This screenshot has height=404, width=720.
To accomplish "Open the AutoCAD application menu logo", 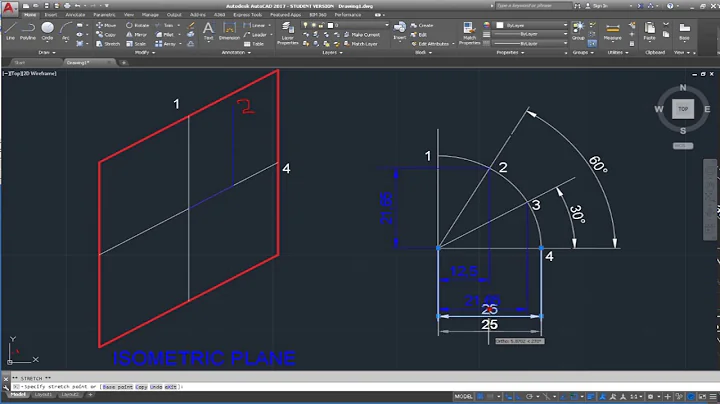I will (x=10, y=8).
